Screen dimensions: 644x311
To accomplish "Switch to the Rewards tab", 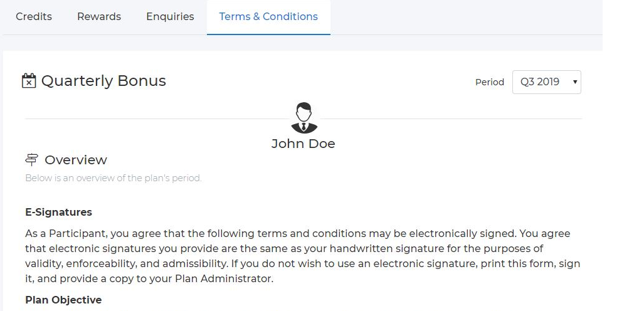I will tap(99, 17).
